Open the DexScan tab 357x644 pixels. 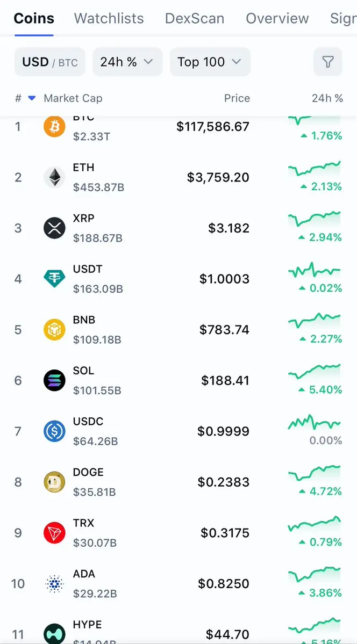[195, 18]
